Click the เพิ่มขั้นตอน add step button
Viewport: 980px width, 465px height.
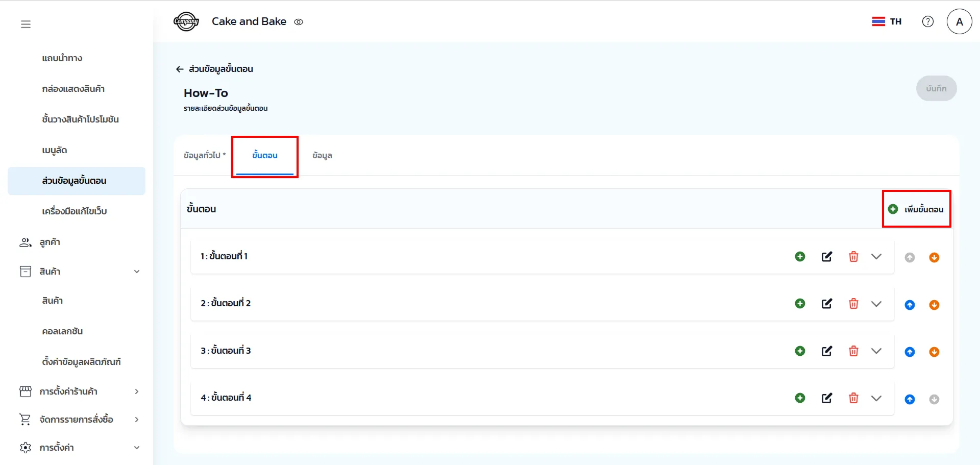[x=917, y=209]
